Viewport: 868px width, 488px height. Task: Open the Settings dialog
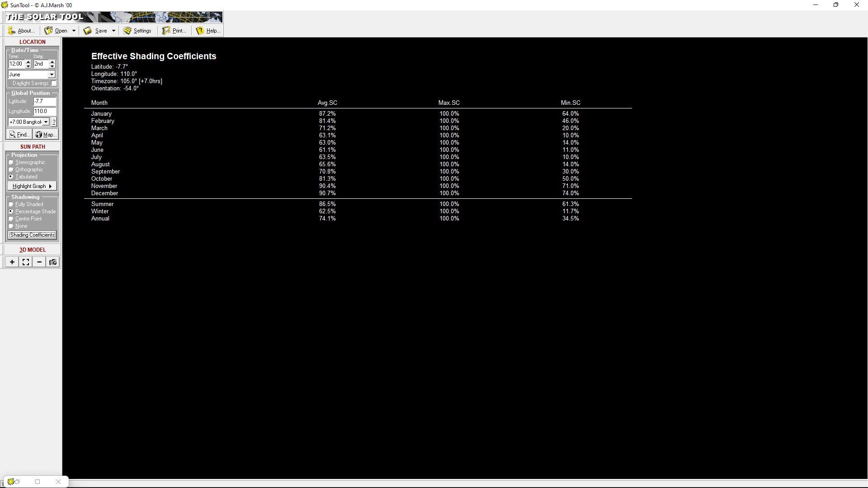pyautogui.click(x=137, y=31)
